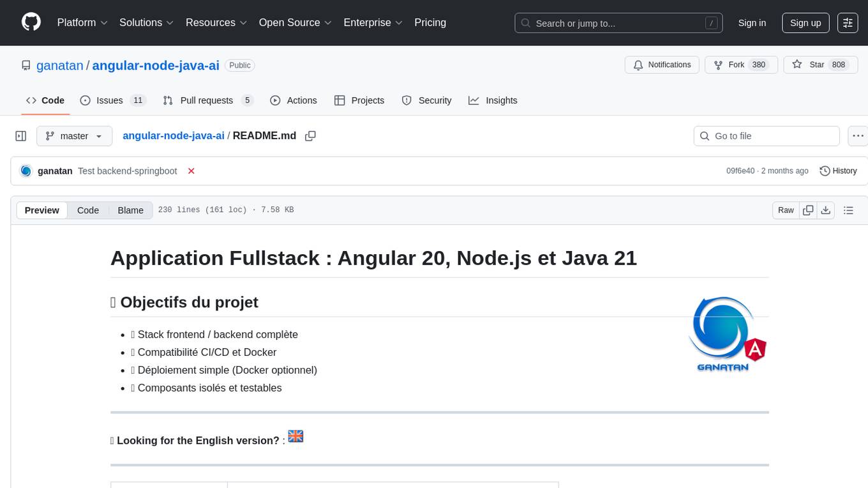Viewport: 868px width, 488px height.
Task: Switch to the Actions tab
Action: pos(294,100)
